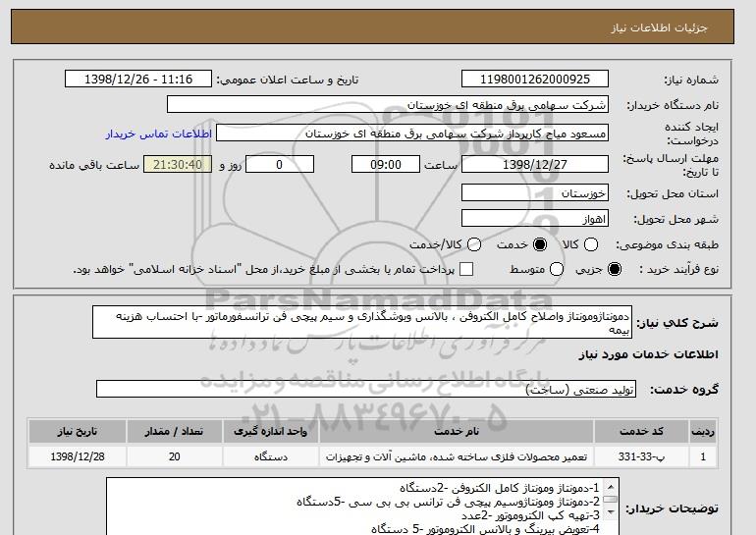This screenshot has height=535, width=756.
Task: Click the استان محل تحویل field خوزستان
Action: 535,192
